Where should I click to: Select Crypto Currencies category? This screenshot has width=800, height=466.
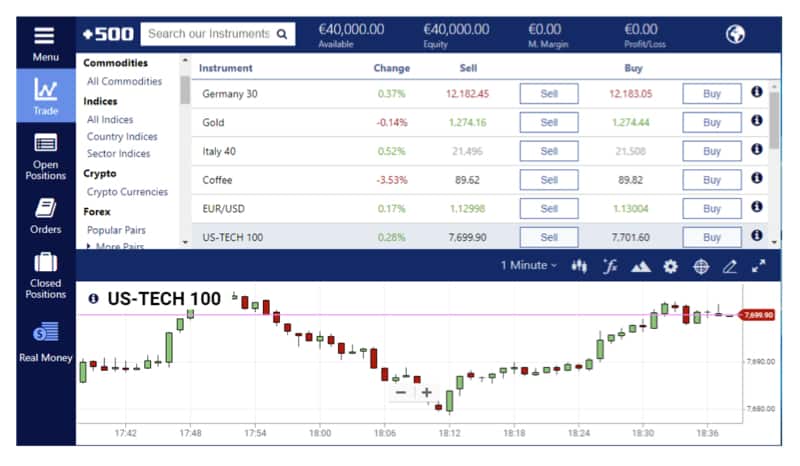(128, 192)
